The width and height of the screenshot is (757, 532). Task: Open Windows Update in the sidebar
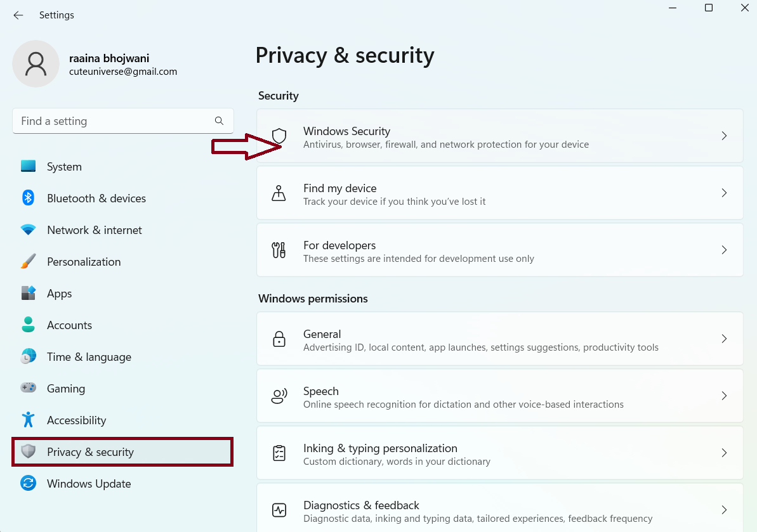click(x=88, y=484)
